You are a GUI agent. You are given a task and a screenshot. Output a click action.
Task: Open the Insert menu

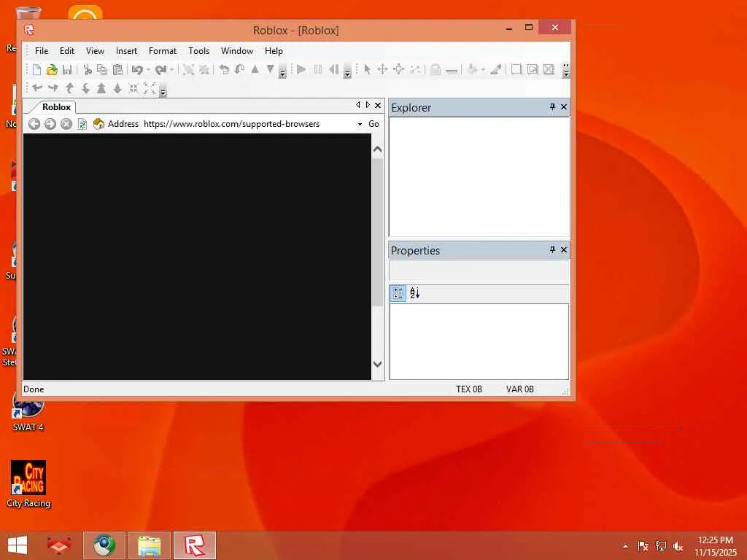pos(126,51)
